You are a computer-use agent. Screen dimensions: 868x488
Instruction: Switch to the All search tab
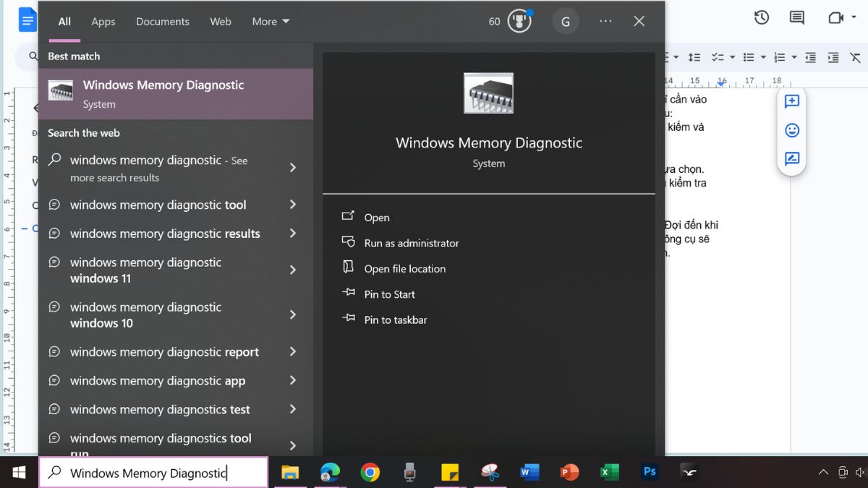(64, 22)
